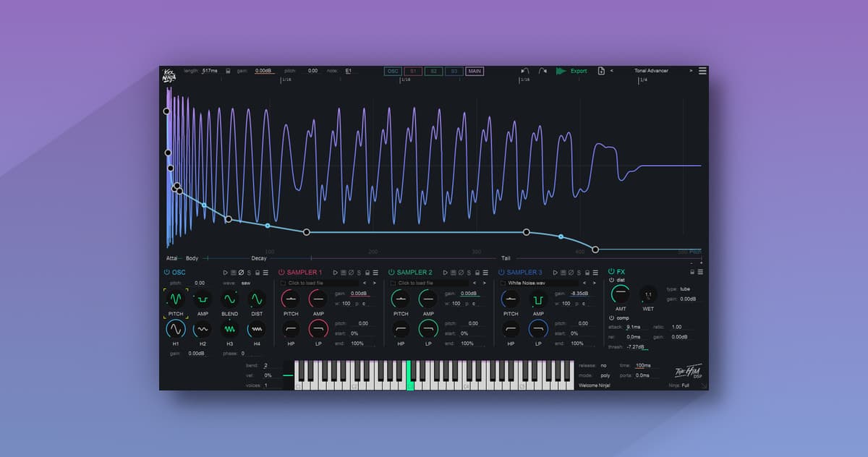Click the redo arrow in top bar
The height and width of the screenshot is (457, 868).
point(542,71)
